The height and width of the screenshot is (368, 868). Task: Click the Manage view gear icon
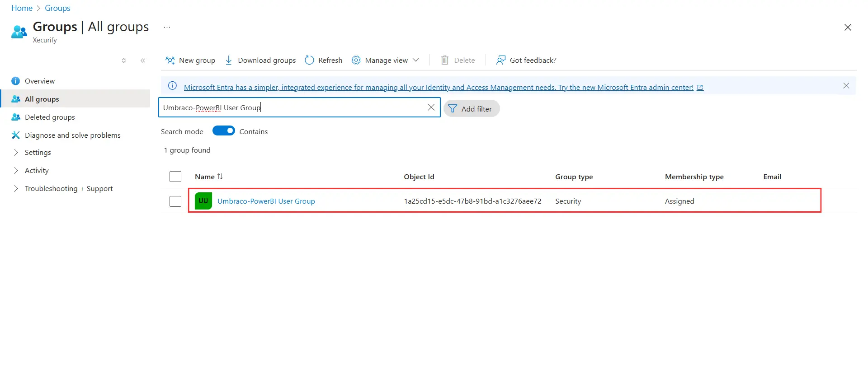(x=356, y=60)
